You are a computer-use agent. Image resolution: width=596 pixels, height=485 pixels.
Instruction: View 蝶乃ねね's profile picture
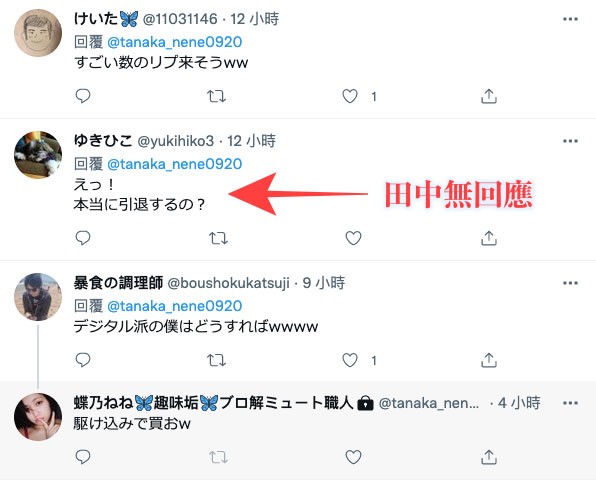[38, 417]
